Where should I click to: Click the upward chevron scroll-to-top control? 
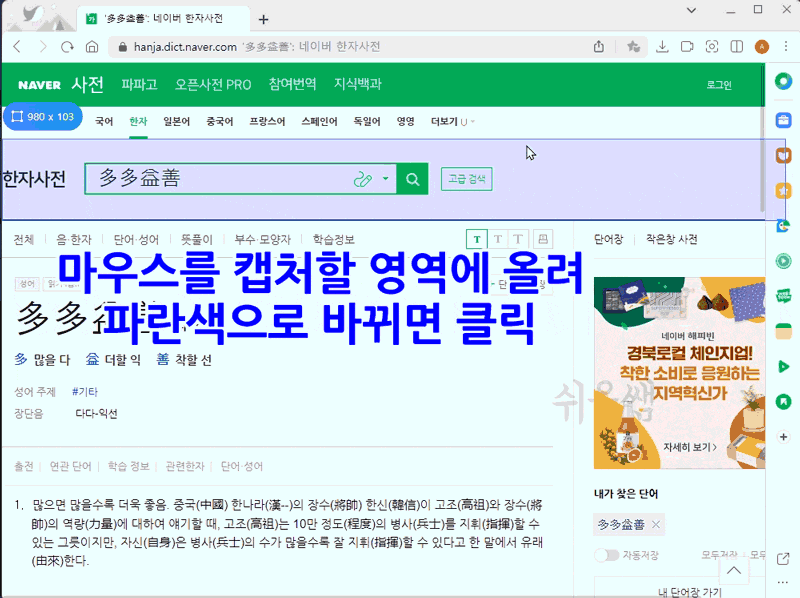point(735,570)
